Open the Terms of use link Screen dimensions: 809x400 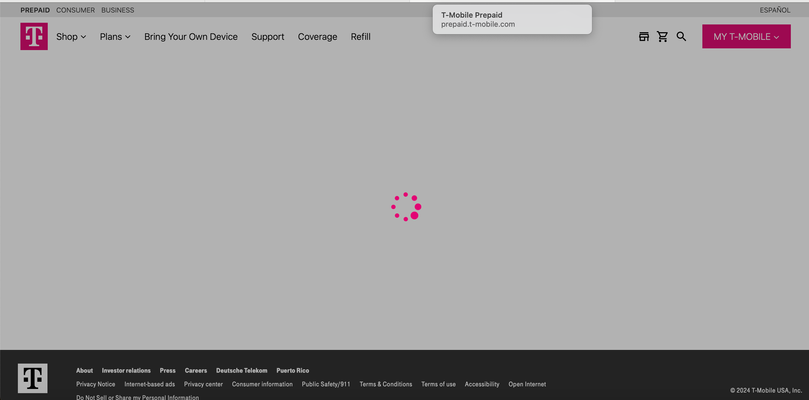tap(439, 384)
